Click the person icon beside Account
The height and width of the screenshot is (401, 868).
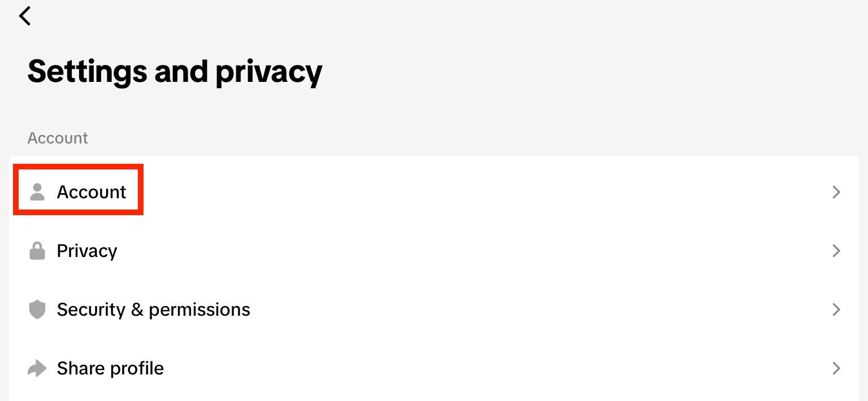coord(37,192)
